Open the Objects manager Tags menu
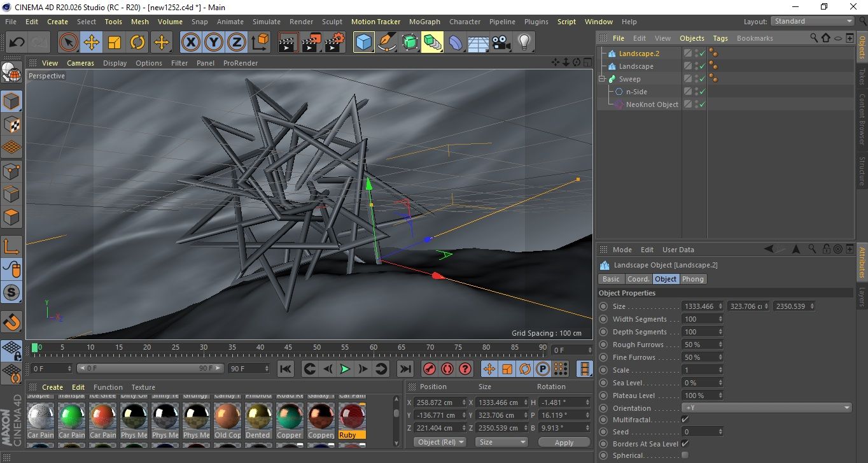This screenshot has height=463, width=868. 720,38
